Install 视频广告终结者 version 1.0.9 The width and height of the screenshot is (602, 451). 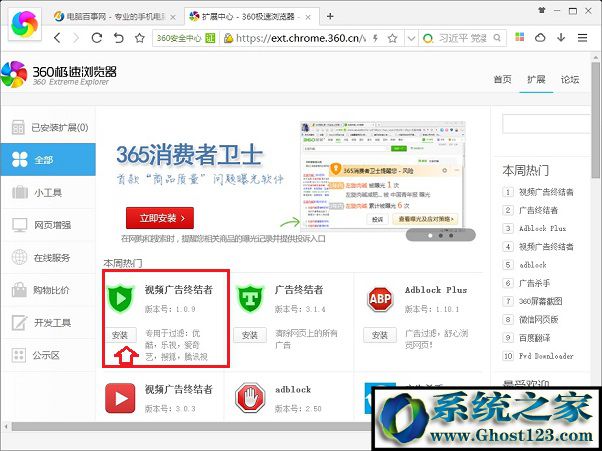[120, 335]
